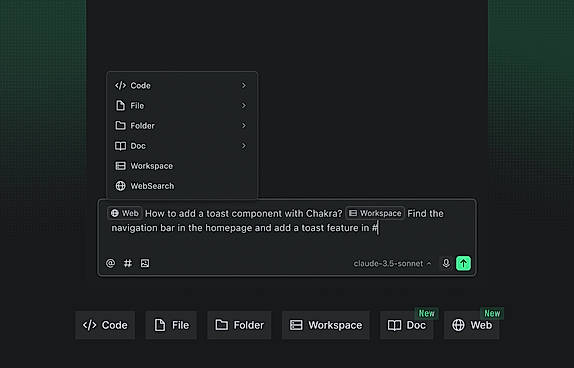Click the New badge on the Web button
Image resolution: width=574 pixels, height=368 pixels.
(x=492, y=313)
